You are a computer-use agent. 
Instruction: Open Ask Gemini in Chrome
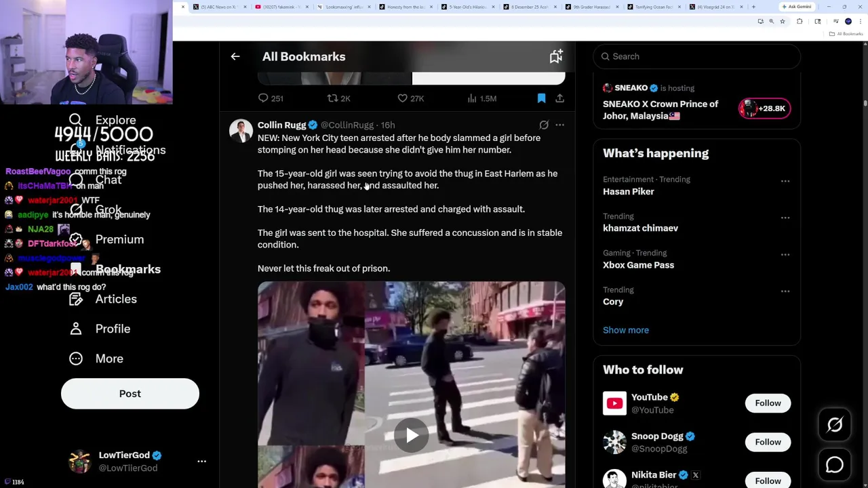tap(797, 7)
